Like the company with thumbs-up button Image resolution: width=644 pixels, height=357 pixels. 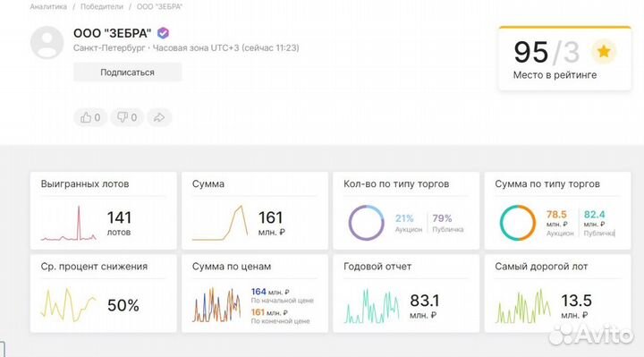90,117
